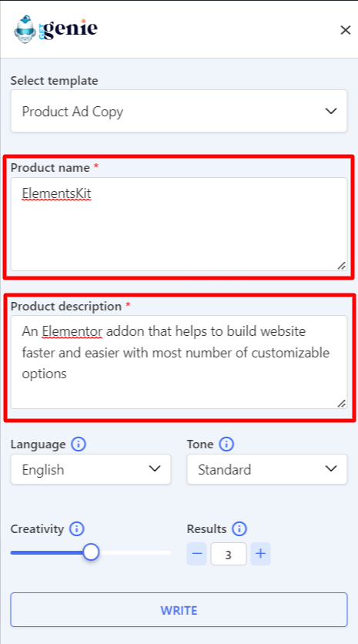
Task: Decrease results count with minus button
Action: pos(196,554)
